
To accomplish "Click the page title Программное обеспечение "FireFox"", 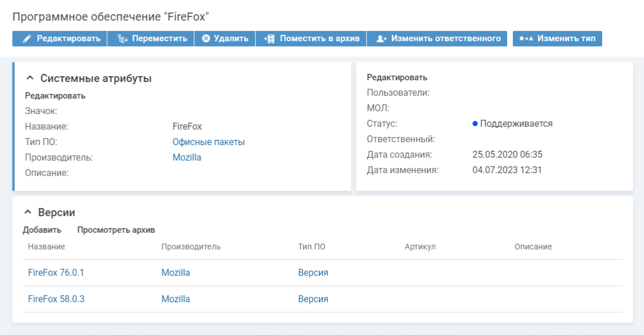I will 111,17.
